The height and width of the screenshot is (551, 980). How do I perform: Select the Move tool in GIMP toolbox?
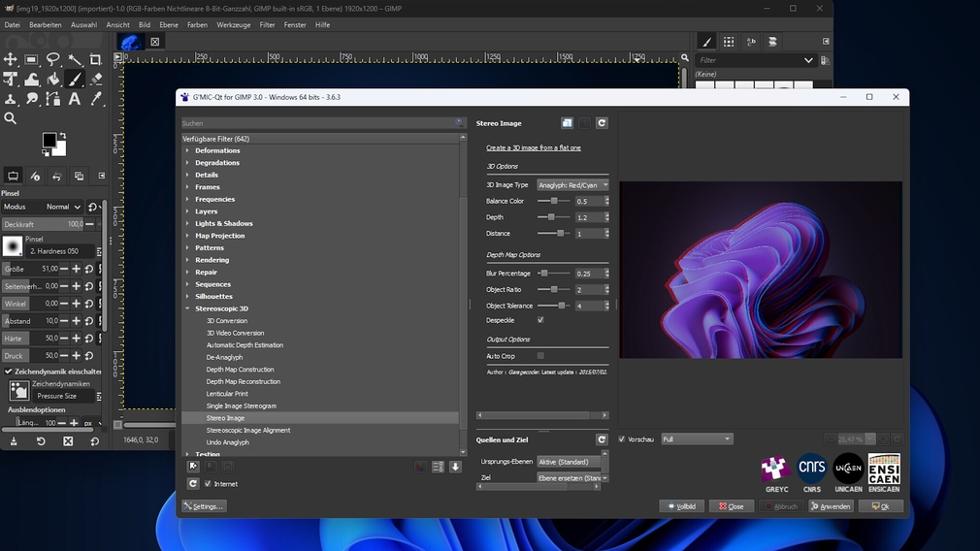click(x=11, y=59)
